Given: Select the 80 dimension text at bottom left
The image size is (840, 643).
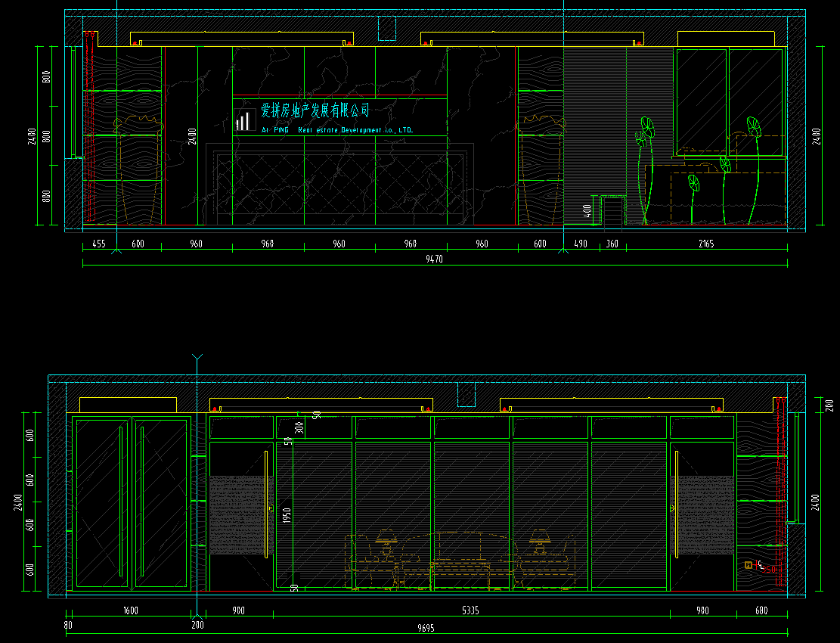Looking at the screenshot, I should (x=68, y=626).
